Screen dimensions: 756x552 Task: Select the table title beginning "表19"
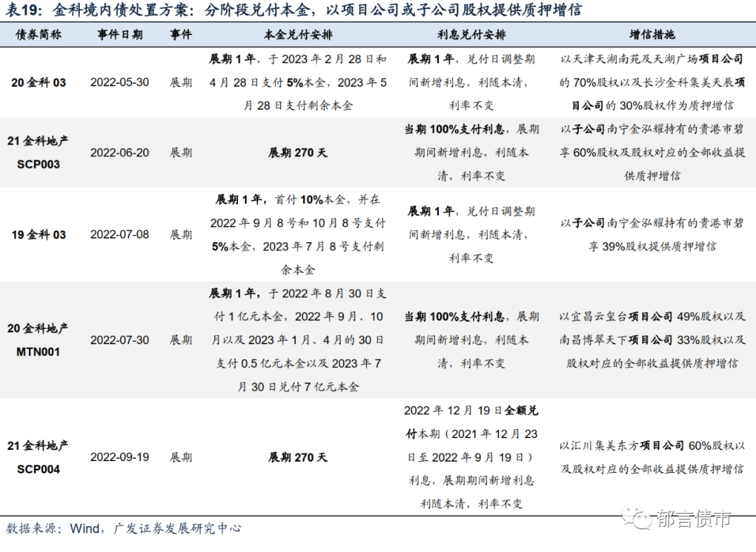coord(293,9)
